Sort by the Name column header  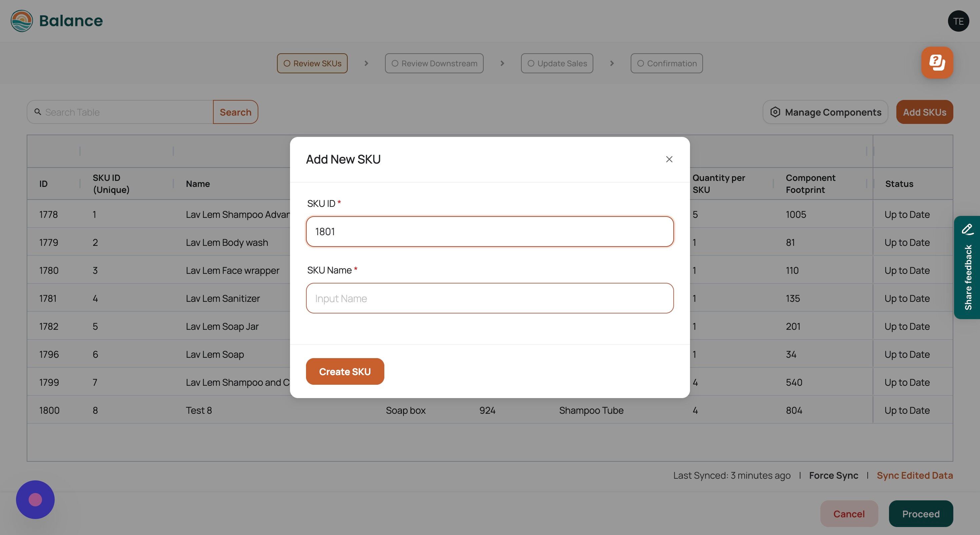198,184
